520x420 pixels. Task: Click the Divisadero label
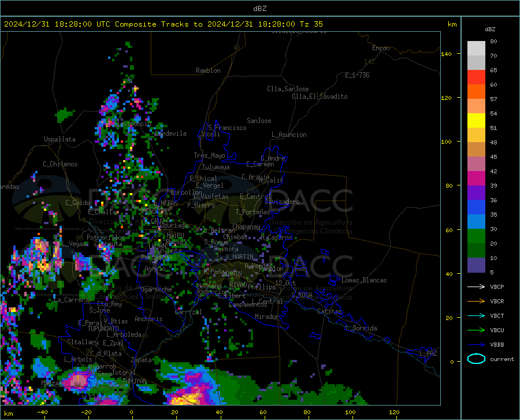coord(282,202)
